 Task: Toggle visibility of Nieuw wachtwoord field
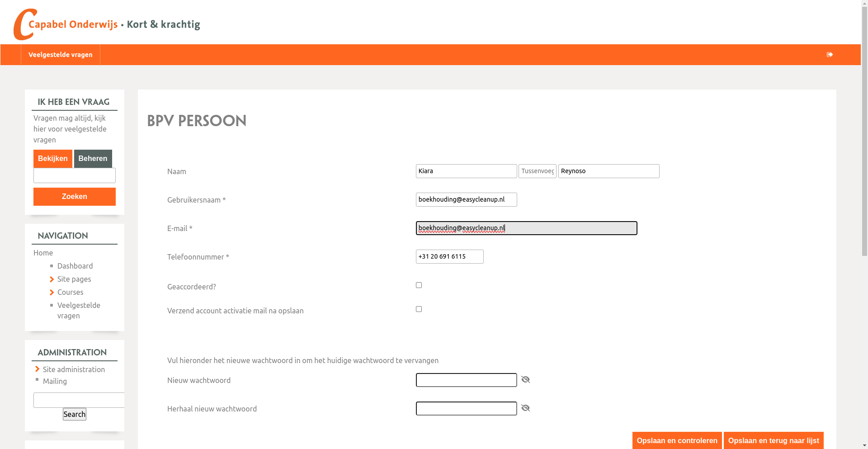coord(525,379)
